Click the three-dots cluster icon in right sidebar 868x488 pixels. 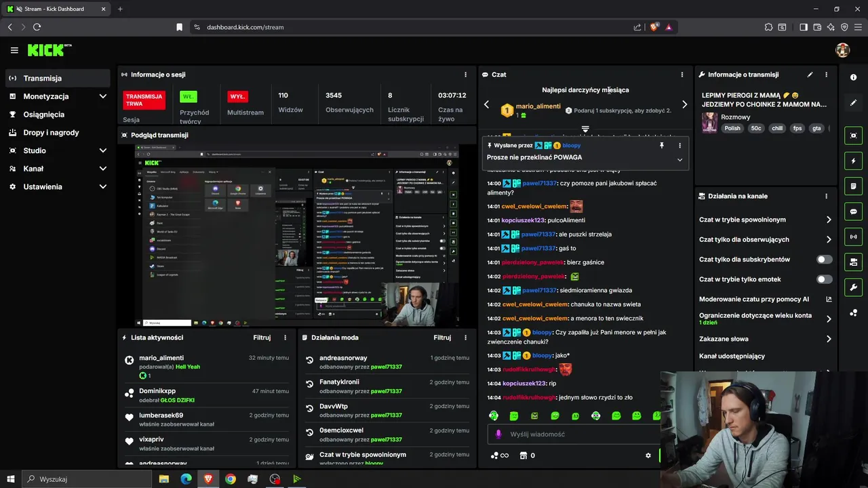pyautogui.click(x=854, y=312)
